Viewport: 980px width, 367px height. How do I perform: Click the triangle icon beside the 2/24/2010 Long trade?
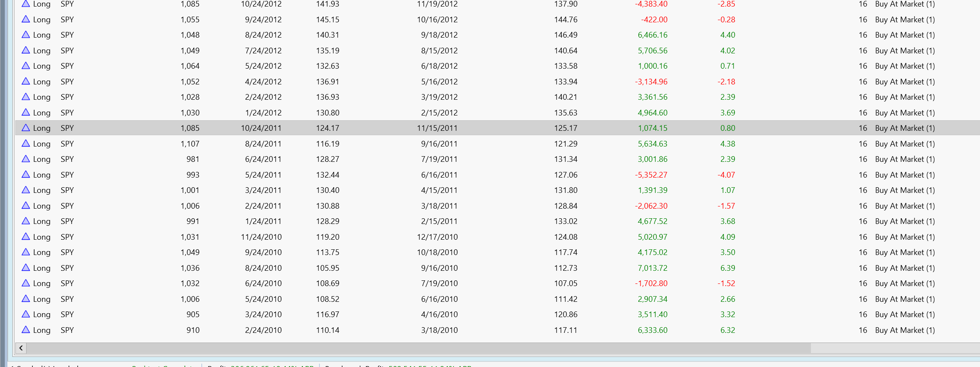[x=26, y=330]
